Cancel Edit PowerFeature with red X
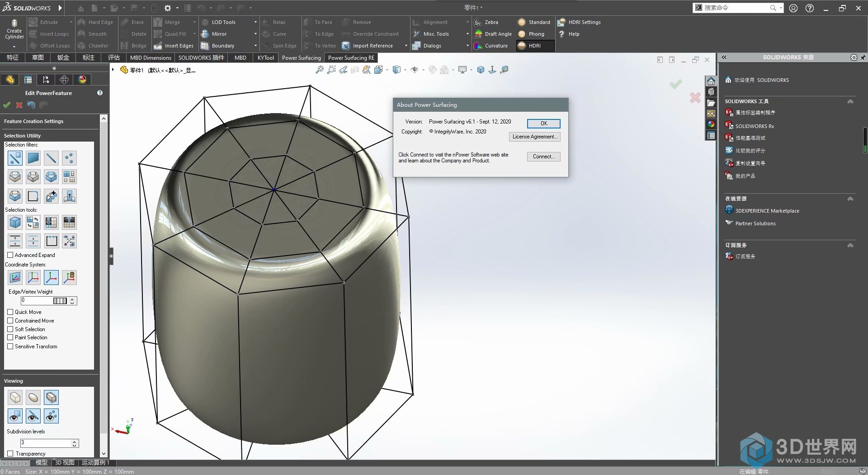868x475 pixels. [19, 105]
